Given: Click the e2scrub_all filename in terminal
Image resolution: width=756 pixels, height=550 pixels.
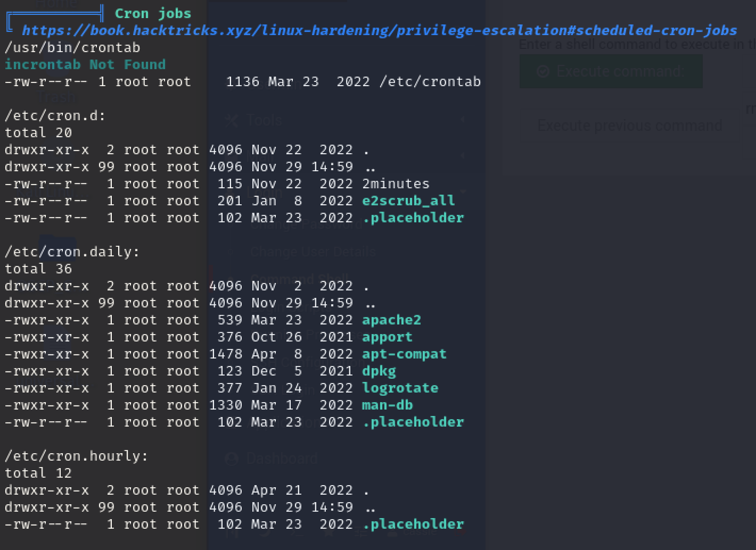Looking at the screenshot, I should [x=408, y=201].
